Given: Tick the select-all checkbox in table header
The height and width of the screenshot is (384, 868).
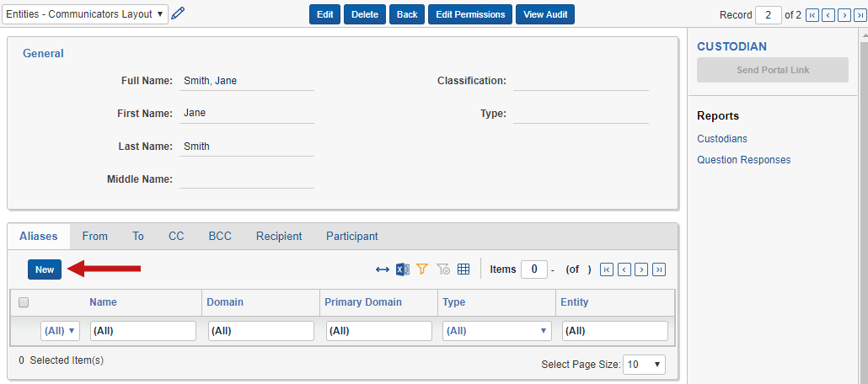Looking at the screenshot, I should pos(24,302).
